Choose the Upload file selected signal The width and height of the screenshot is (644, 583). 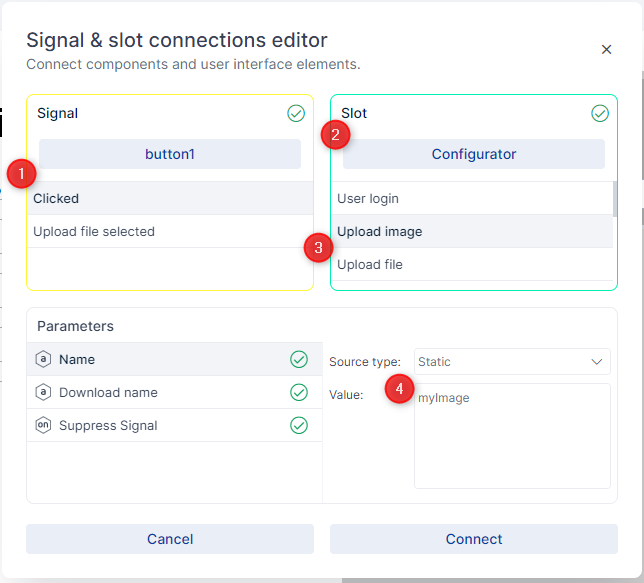coord(170,231)
